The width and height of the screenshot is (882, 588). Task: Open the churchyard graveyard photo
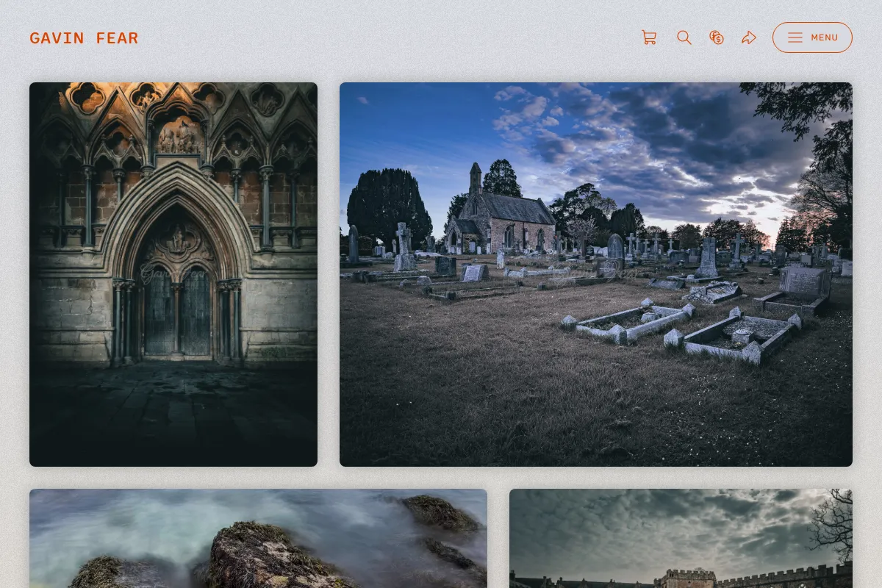click(596, 274)
